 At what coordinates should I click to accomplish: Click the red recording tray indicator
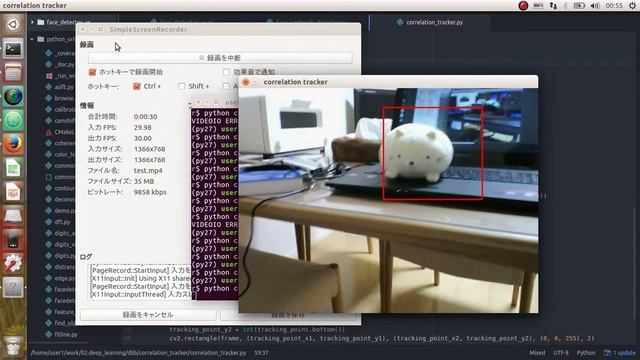523,5
